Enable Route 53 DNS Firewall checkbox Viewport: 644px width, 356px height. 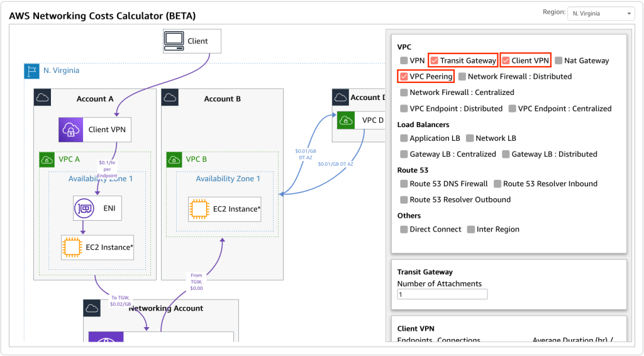pos(404,184)
